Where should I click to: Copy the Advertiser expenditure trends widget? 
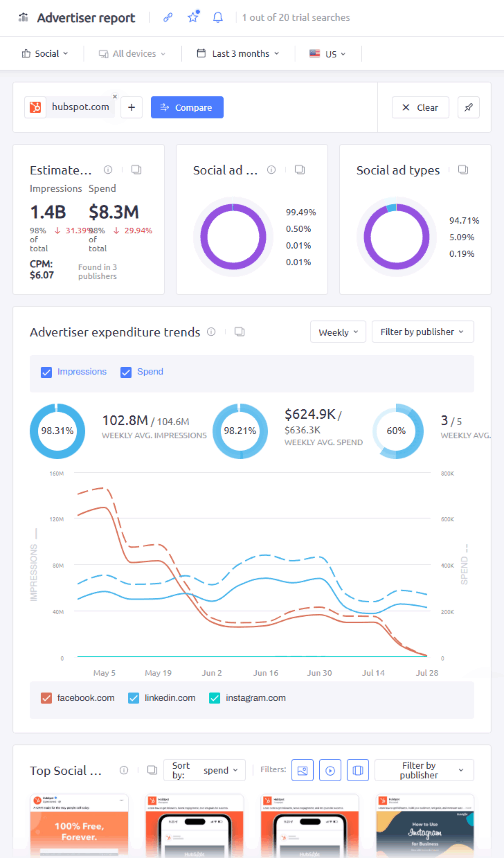(x=240, y=331)
